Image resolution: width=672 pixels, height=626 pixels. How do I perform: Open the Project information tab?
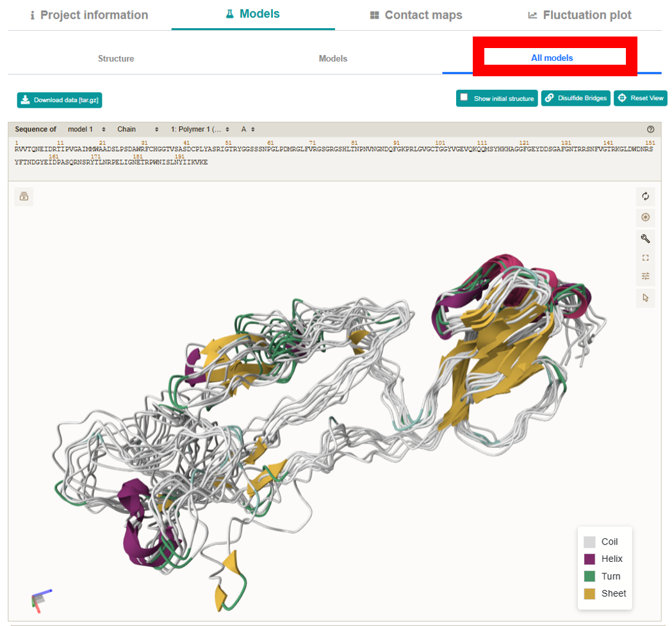[x=90, y=15]
